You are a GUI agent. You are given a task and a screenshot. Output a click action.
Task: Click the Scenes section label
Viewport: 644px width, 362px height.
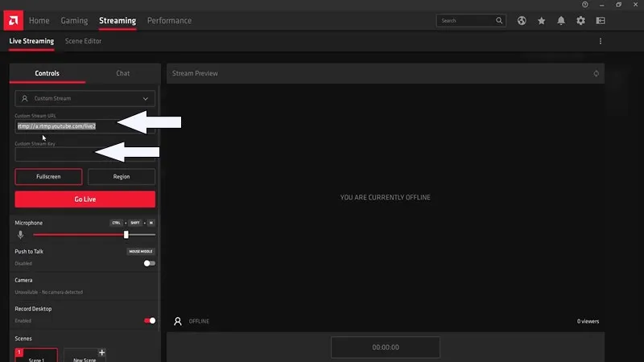23,339
